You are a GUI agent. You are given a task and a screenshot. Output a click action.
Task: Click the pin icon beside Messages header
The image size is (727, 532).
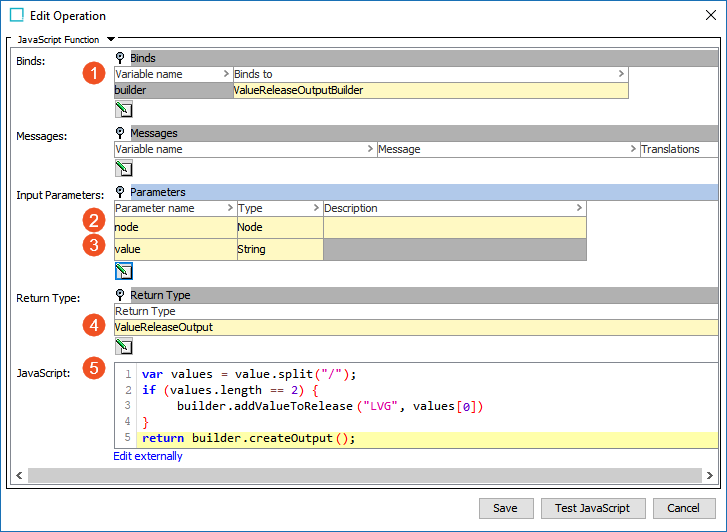coord(121,133)
